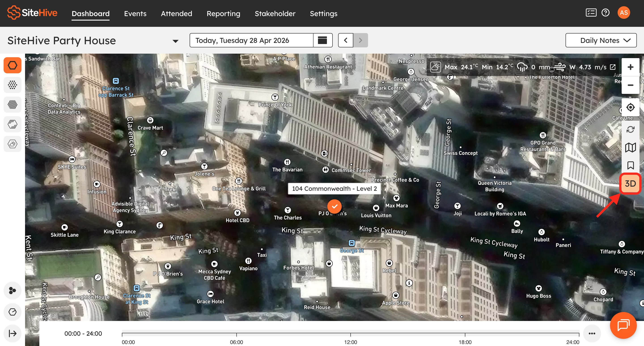Open the Settings tab
The image size is (644, 346).
(x=324, y=13)
